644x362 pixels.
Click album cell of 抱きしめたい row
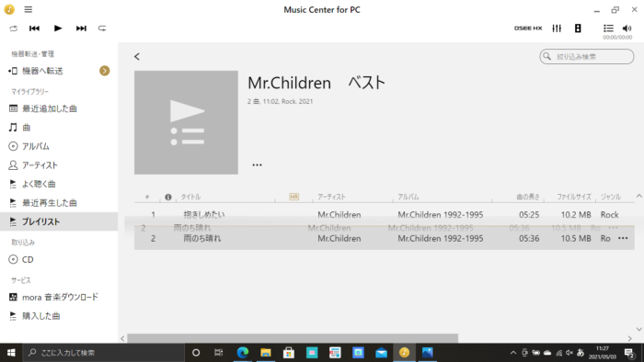441,215
